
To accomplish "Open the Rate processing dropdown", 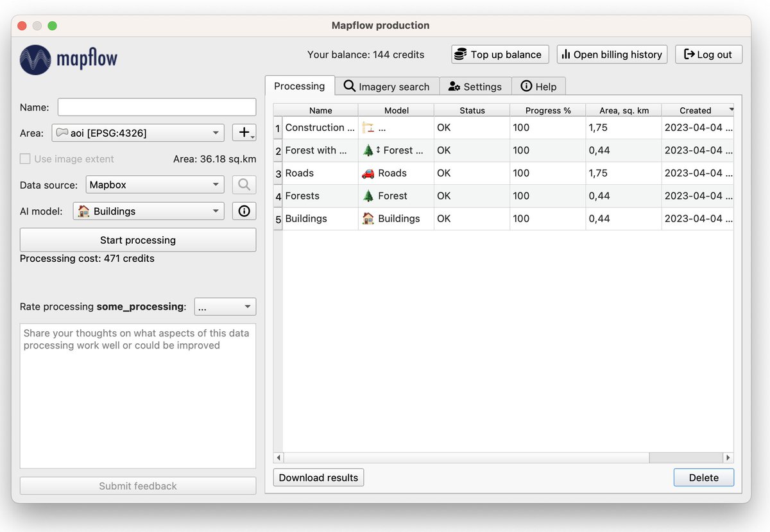I will [225, 307].
